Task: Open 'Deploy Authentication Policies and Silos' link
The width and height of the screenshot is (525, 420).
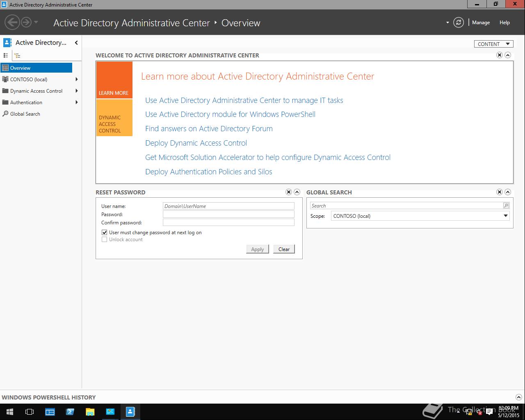Action: point(208,171)
